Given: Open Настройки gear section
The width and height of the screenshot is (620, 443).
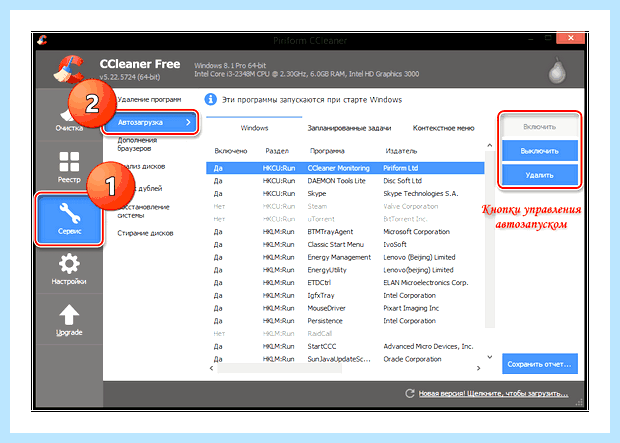Looking at the screenshot, I should pyautogui.click(x=69, y=269).
